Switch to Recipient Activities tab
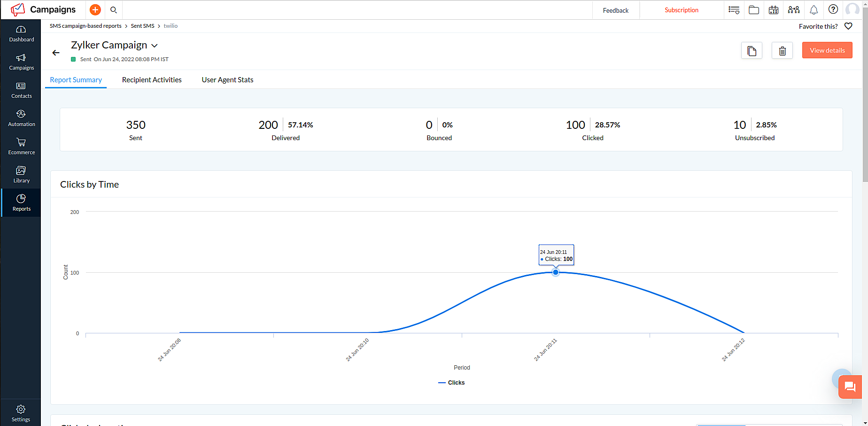This screenshot has width=868, height=426. pos(152,80)
